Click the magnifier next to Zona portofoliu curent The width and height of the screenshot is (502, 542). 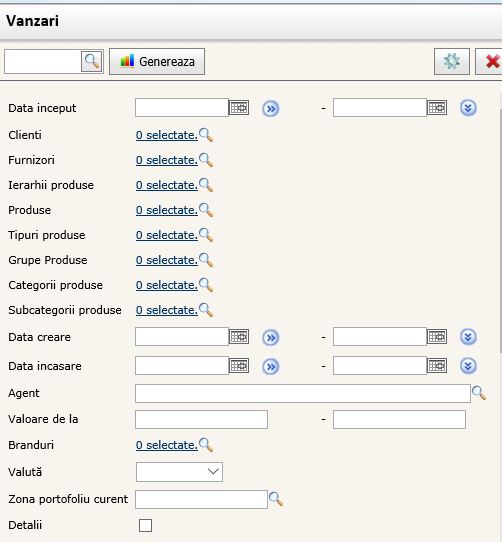(x=276, y=499)
